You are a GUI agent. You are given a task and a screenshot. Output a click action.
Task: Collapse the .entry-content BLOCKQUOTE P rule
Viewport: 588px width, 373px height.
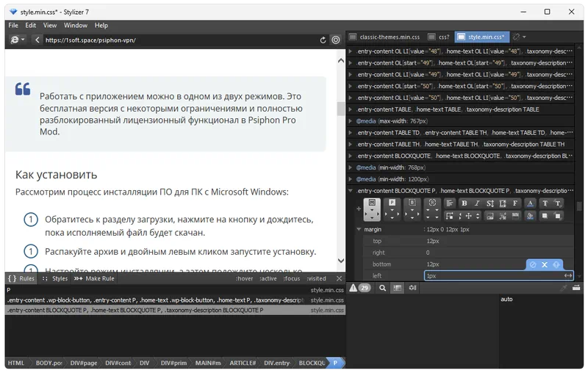351,191
